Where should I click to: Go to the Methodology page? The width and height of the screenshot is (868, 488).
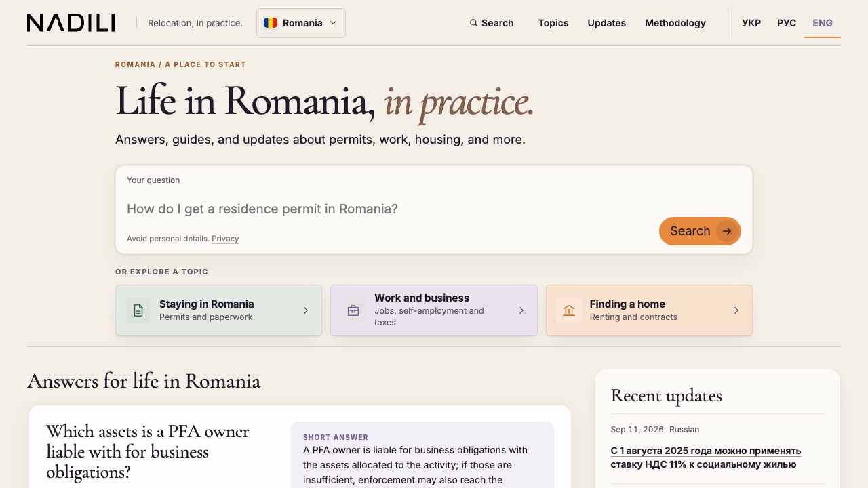pyautogui.click(x=675, y=23)
